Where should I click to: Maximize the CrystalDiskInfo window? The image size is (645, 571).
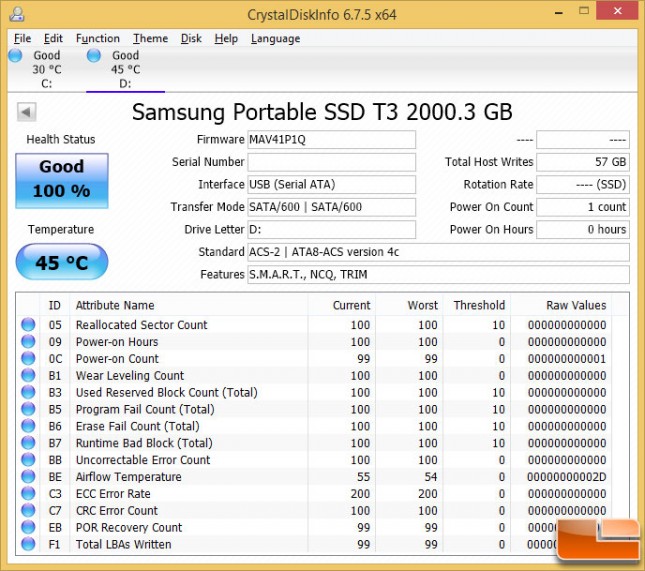[x=584, y=11]
